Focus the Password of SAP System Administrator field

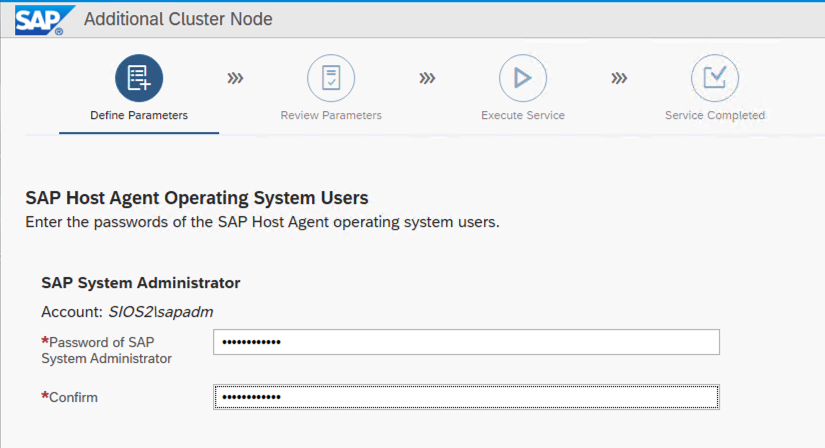point(466,342)
